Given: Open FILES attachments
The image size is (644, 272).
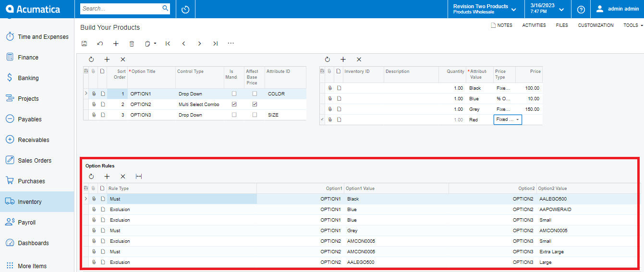Looking at the screenshot, I should 562,25.
